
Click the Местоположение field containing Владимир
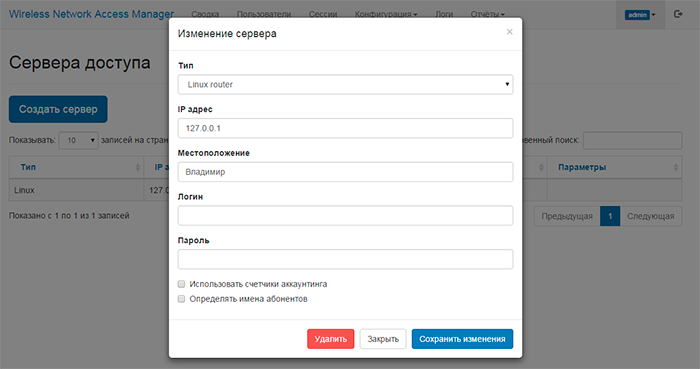tap(345, 172)
